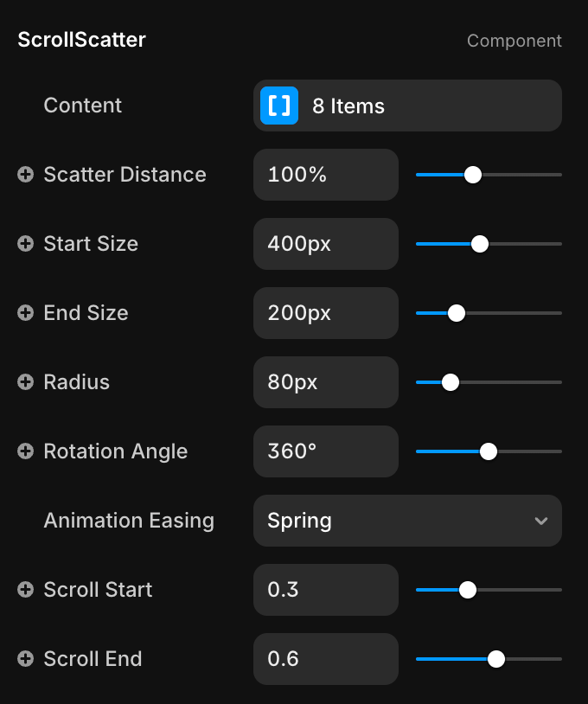Click the Rotation Angle 360° input
This screenshot has height=704, width=588.
click(x=325, y=451)
